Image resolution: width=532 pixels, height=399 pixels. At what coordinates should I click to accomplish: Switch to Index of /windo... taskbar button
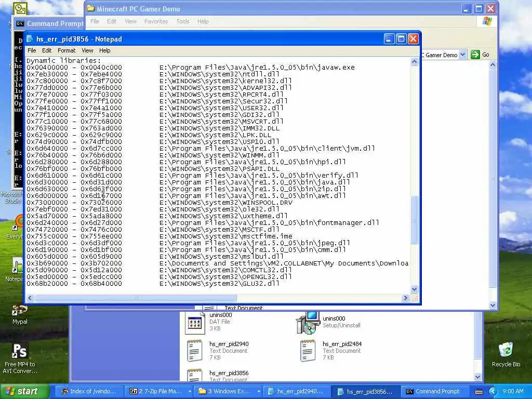coord(89,391)
